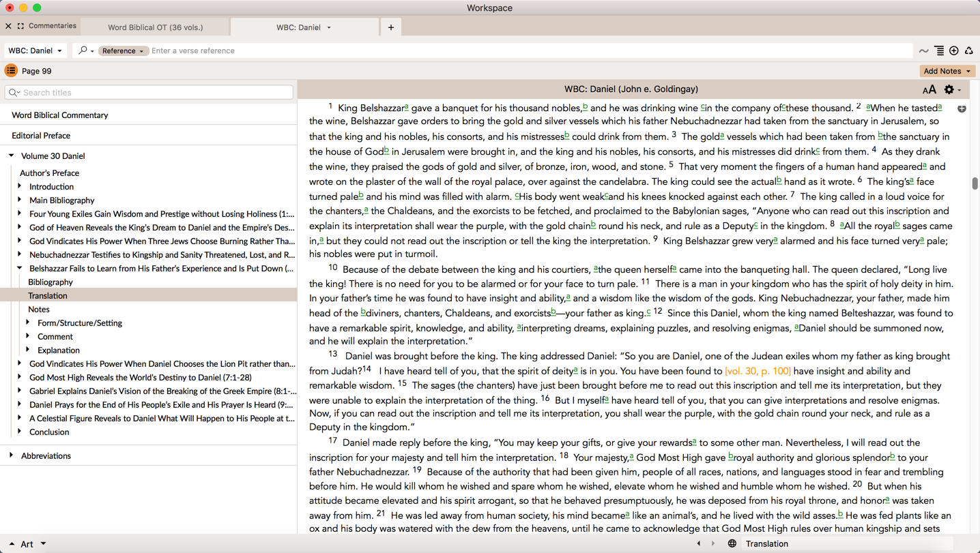Expand the Form/Structure/Setting node
The height and width of the screenshot is (553, 980).
(x=28, y=323)
